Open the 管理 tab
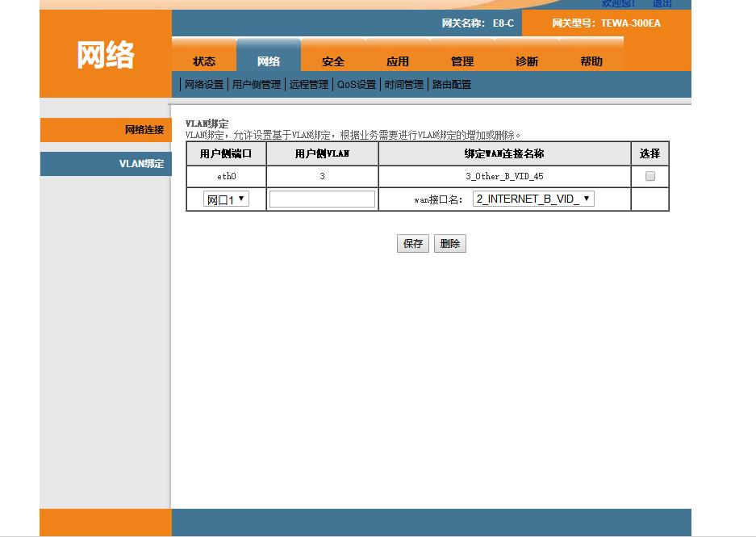The height and width of the screenshot is (537, 756). (x=462, y=60)
